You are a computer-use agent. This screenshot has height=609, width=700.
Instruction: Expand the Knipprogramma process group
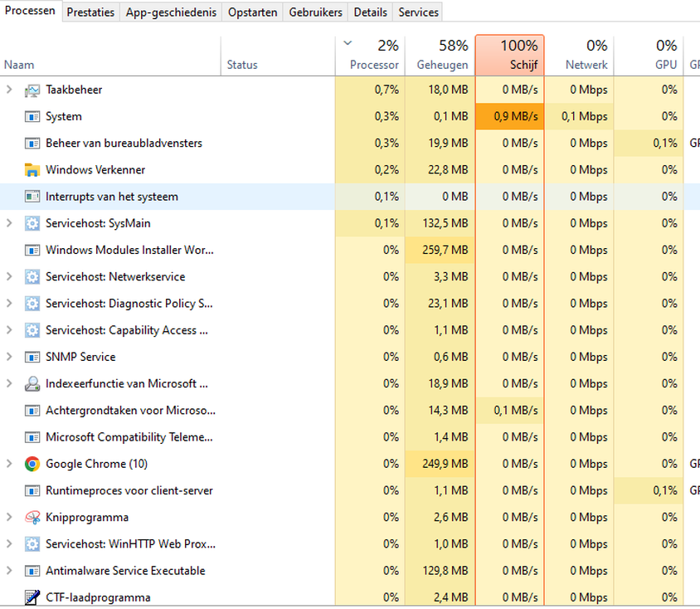point(9,517)
